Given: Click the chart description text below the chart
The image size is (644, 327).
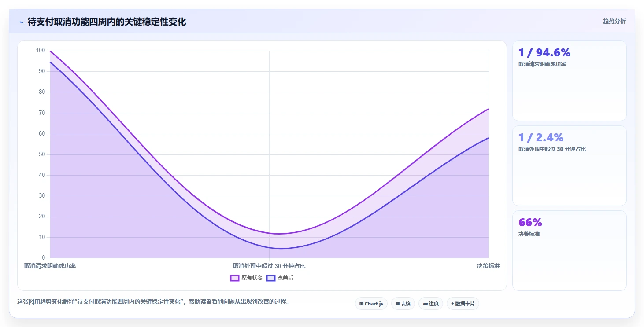Looking at the screenshot, I should (153, 302).
